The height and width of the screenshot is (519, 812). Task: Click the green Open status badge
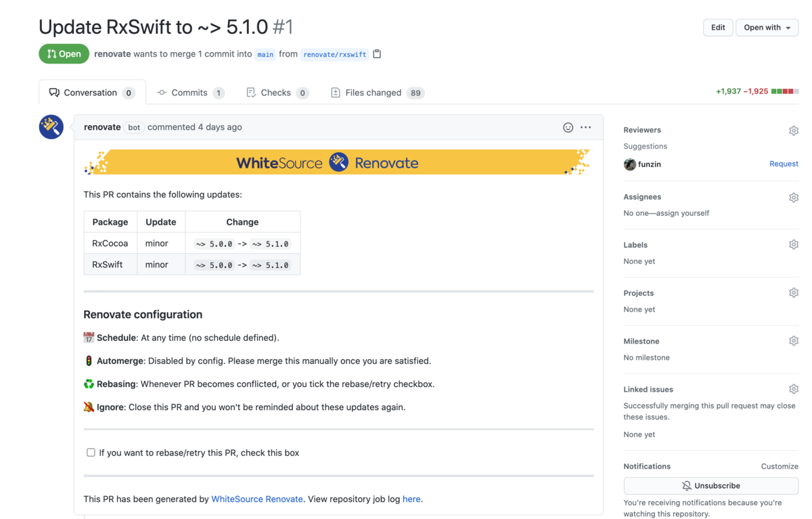click(x=64, y=54)
